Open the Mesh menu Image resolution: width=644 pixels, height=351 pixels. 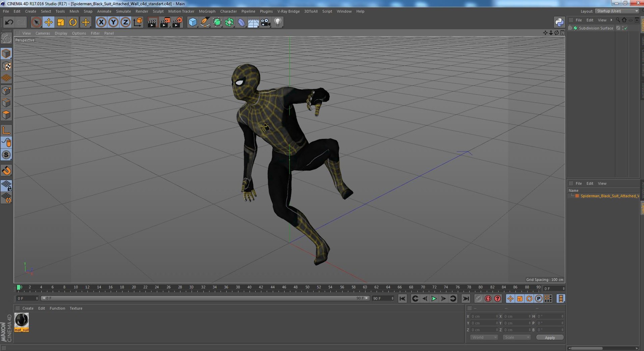(74, 11)
